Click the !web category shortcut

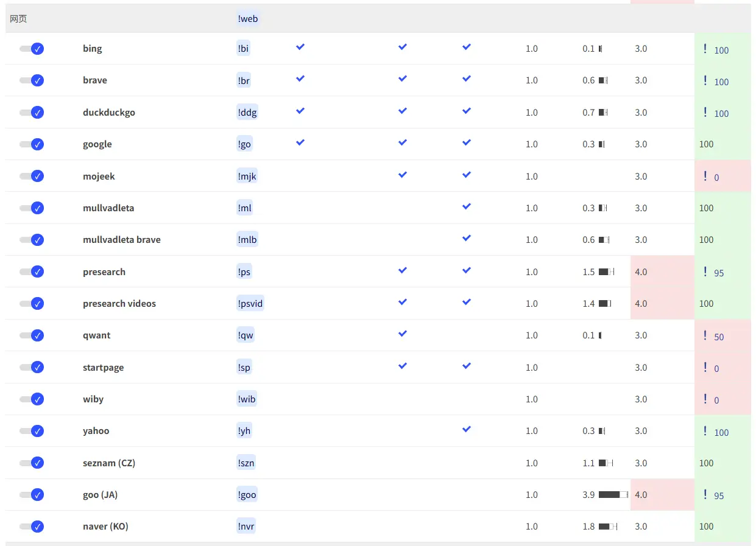[248, 19]
